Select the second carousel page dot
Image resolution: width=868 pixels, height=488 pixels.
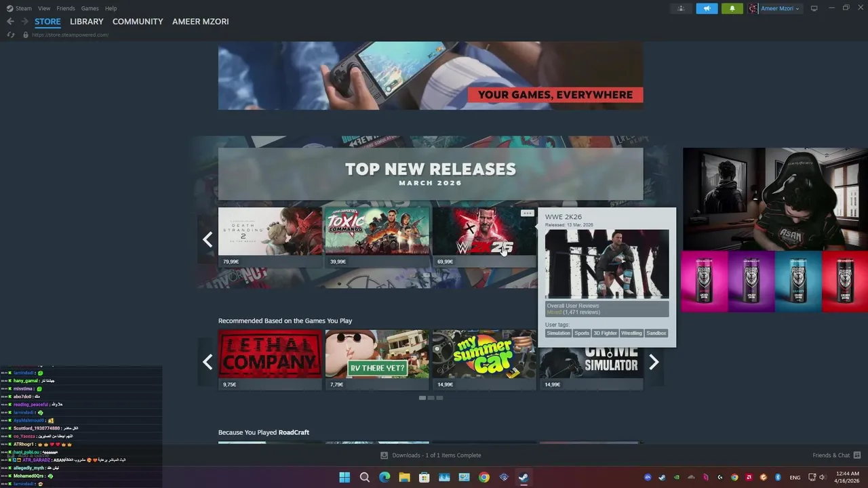(431, 398)
